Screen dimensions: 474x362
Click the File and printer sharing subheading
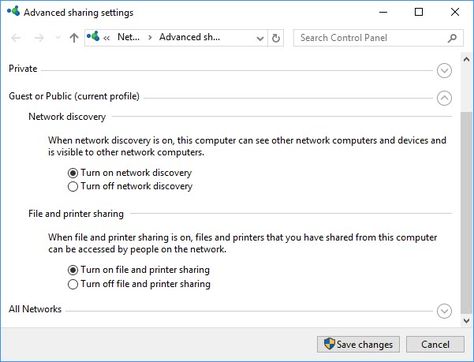(x=76, y=214)
